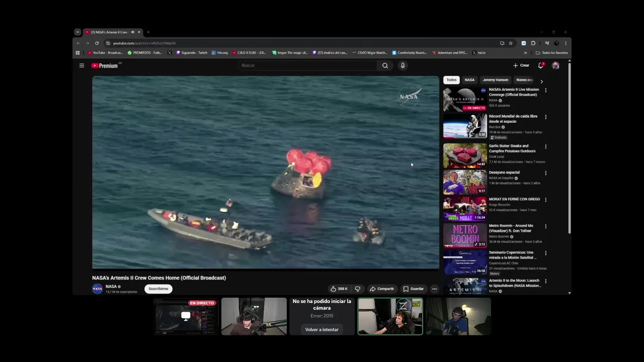The image size is (644, 362).
Task: Select the NASA filter chip
Action: [469, 80]
